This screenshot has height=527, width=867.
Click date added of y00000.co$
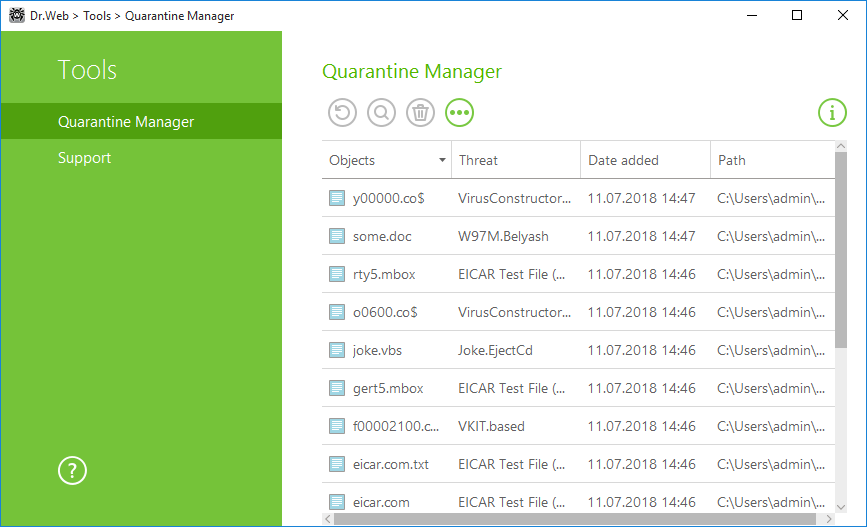[x=641, y=198]
